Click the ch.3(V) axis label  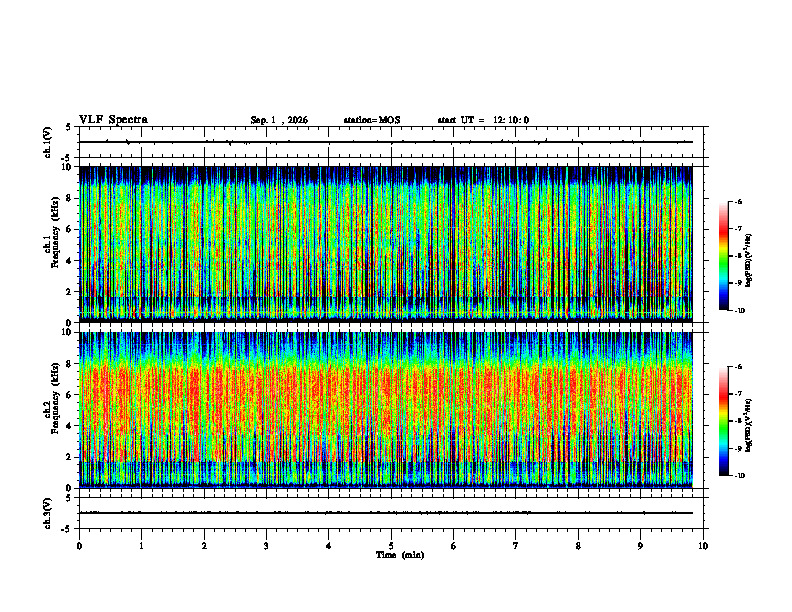pyautogui.click(x=48, y=513)
